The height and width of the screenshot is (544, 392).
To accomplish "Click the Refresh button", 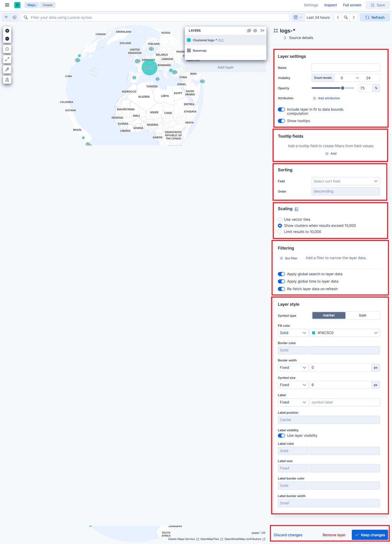I will (375, 18).
